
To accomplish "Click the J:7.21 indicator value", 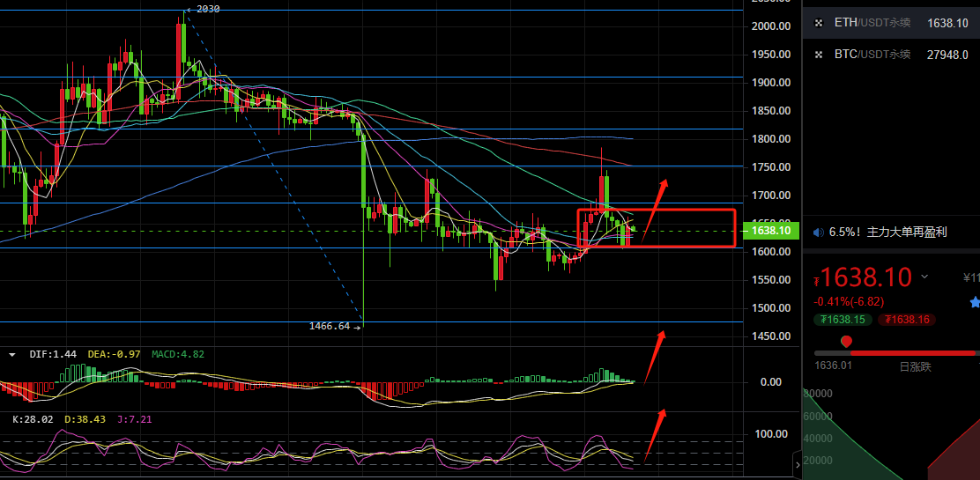I will (134, 419).
